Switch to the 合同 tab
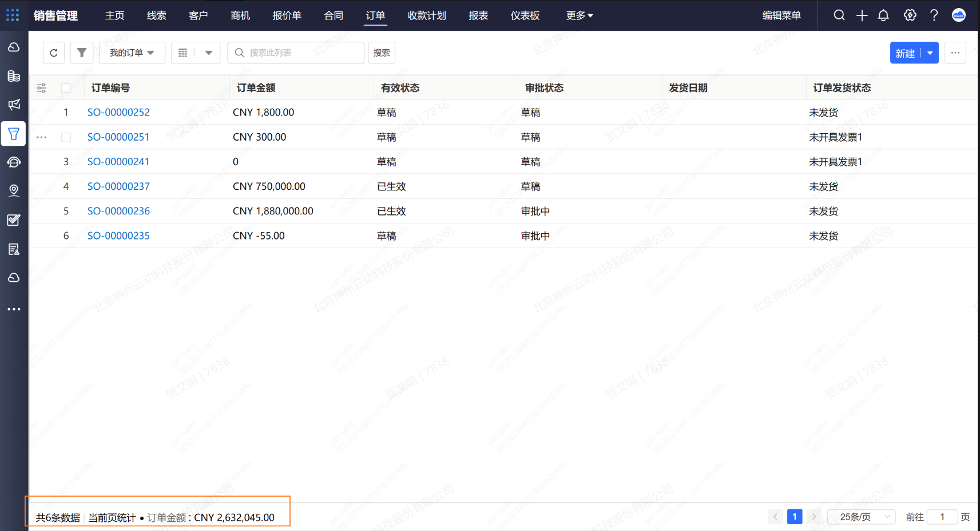This screenshot has width=980, height=531. (x=334, y=15)
